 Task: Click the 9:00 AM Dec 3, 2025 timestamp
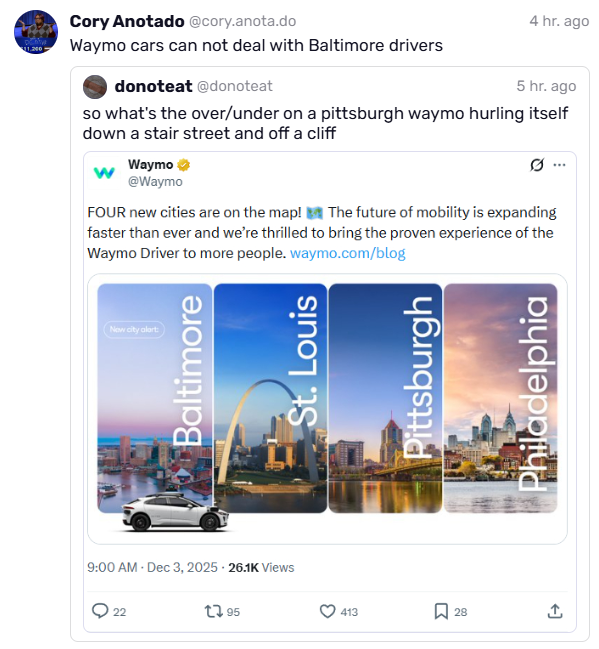(x=152, y=567)
